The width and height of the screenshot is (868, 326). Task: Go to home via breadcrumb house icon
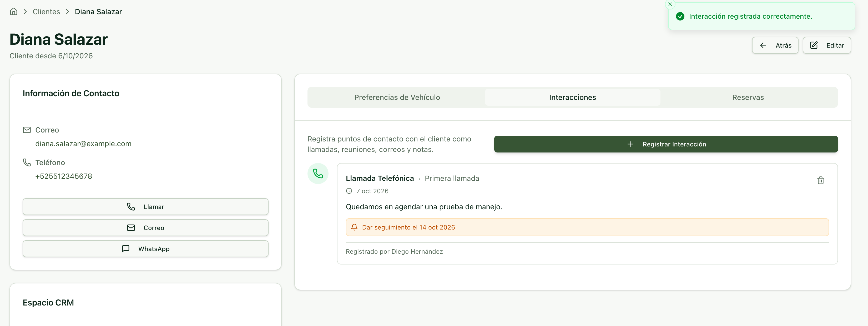tap(13, 12)
